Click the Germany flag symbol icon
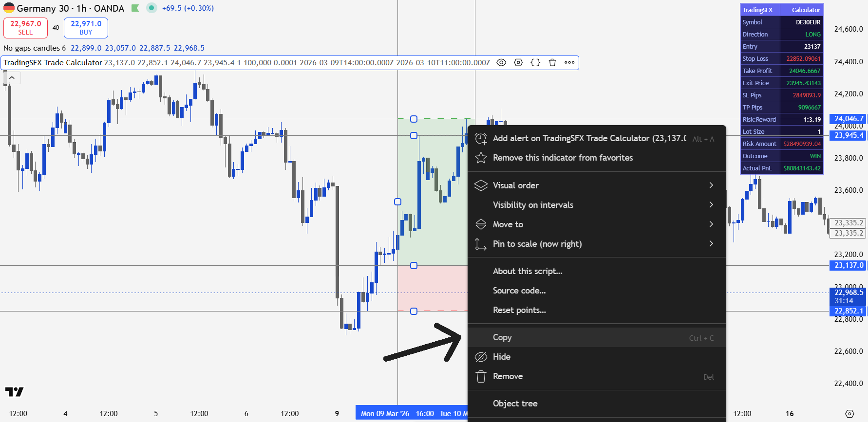Viewport: 868px width, 422px height. (9, 8)
